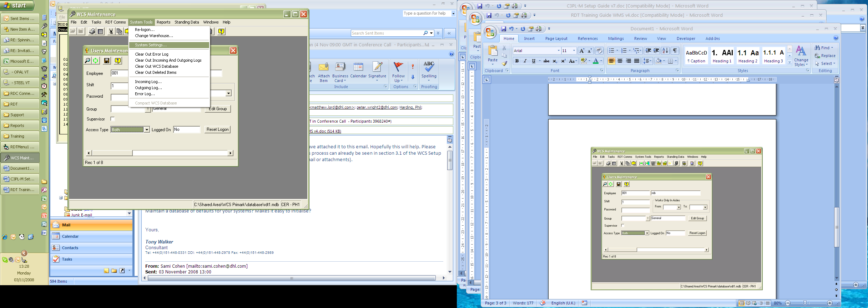Viewport: 868px width, 308px height.
Task: Click Justify alignment icon in Word ribbon
Action: (x=637, y=61)
